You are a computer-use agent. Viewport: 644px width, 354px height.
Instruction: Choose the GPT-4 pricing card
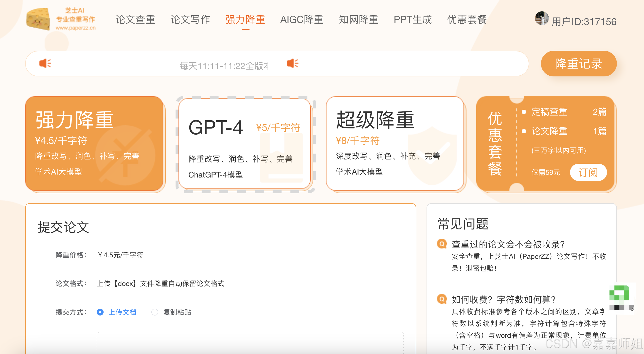pyautogui.click(x=245, y=144)
